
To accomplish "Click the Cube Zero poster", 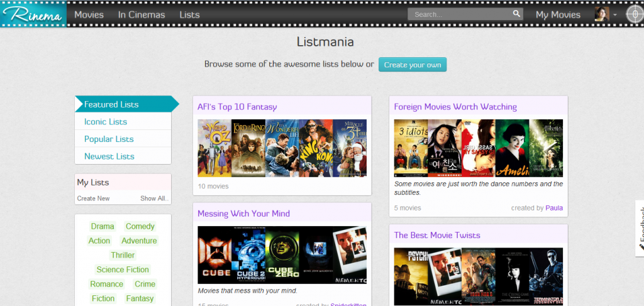I will (282, 254).
